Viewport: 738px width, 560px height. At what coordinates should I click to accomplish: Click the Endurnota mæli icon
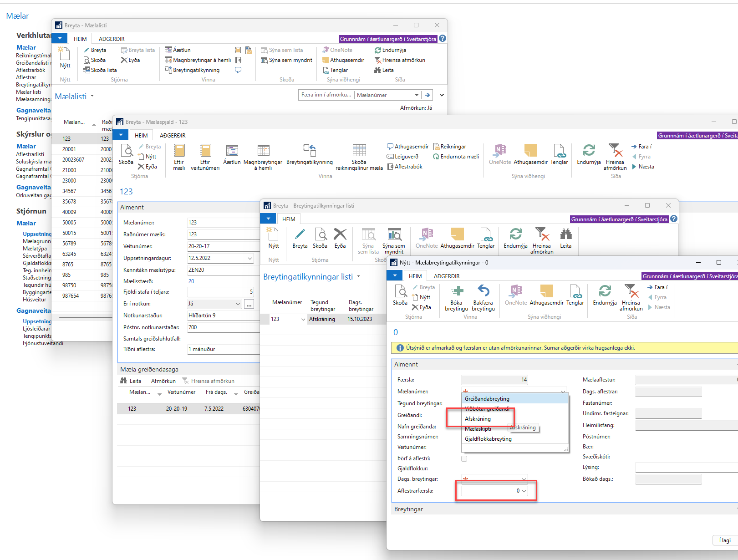436,157
